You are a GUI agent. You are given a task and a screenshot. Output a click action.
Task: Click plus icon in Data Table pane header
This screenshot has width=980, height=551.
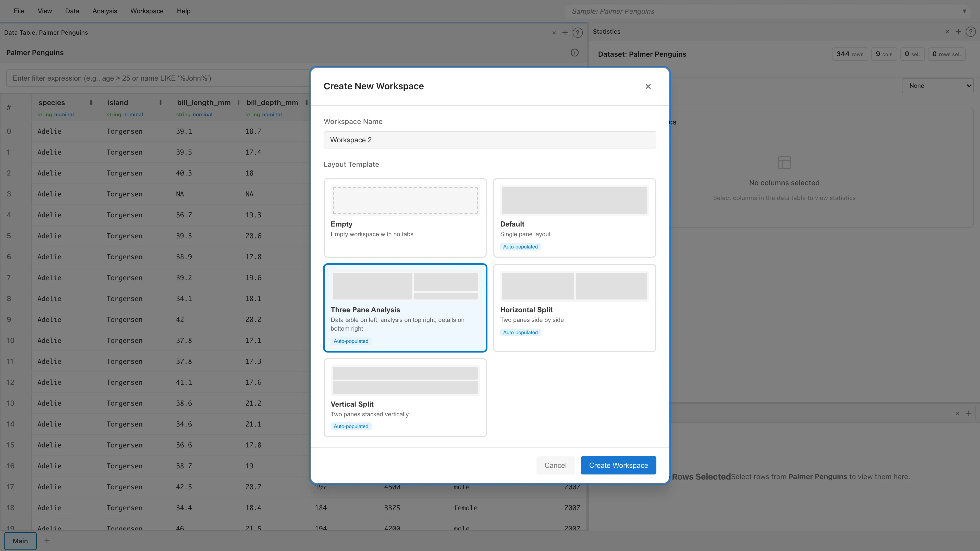coord(565,33)
